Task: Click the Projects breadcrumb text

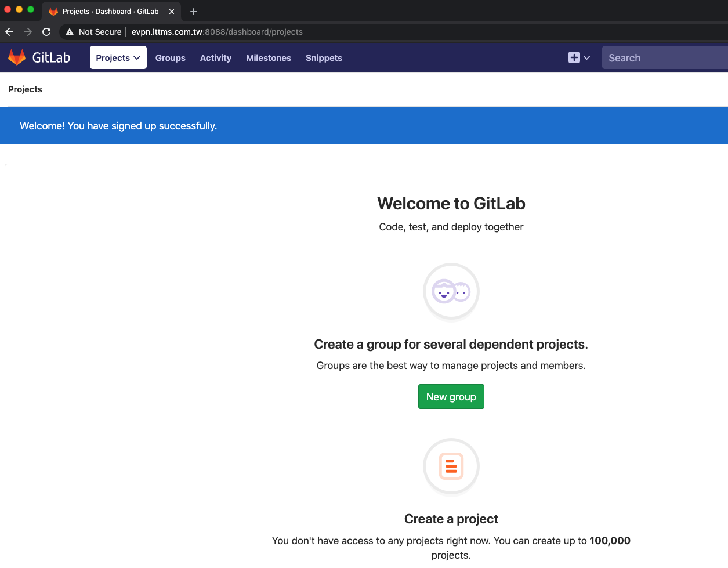Action: tap(25, 89)
